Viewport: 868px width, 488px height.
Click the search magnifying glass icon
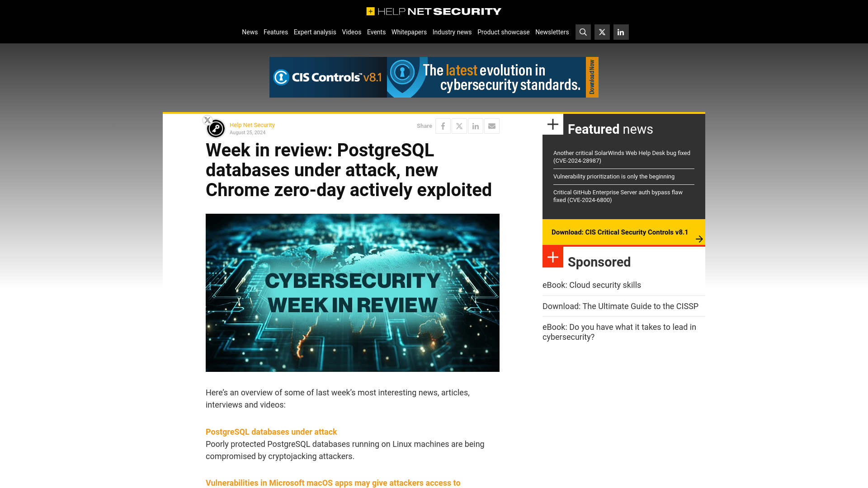[x=583, y=32]
